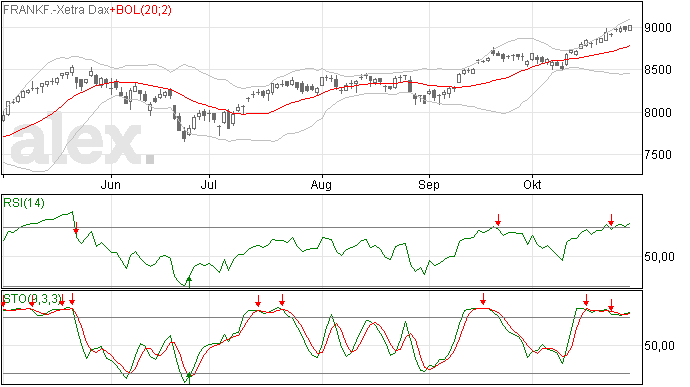Click the STO(9,3,3) stochastic indicator label
The height and width of the screenshot is (387, 690).
[x=32, y=299]
